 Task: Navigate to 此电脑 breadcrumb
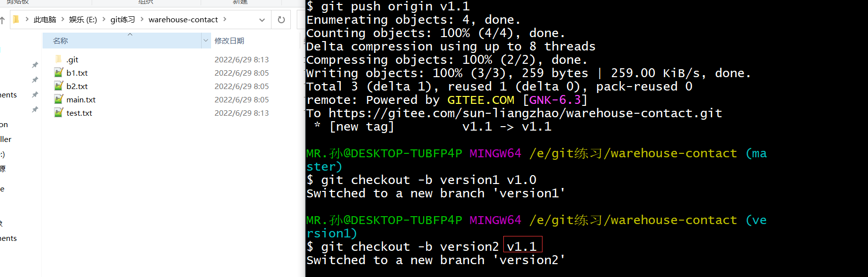tap(45, 19)
